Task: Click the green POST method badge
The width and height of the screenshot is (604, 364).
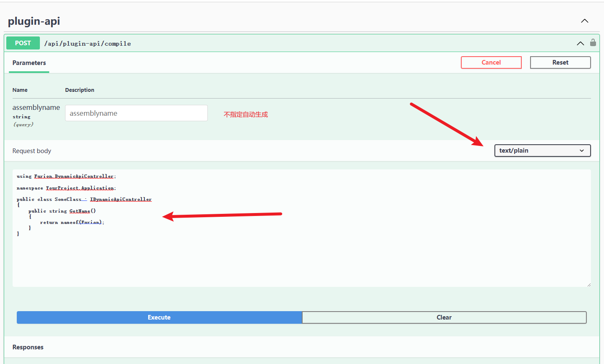Action: tap(23, 43)
